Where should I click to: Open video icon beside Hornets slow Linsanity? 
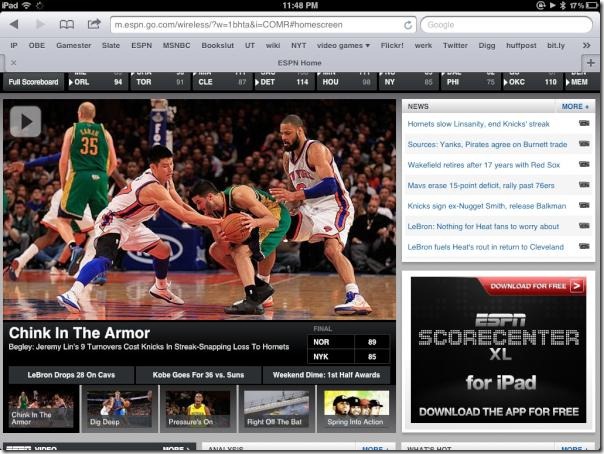pyautogui.click(x=584, y=123)
